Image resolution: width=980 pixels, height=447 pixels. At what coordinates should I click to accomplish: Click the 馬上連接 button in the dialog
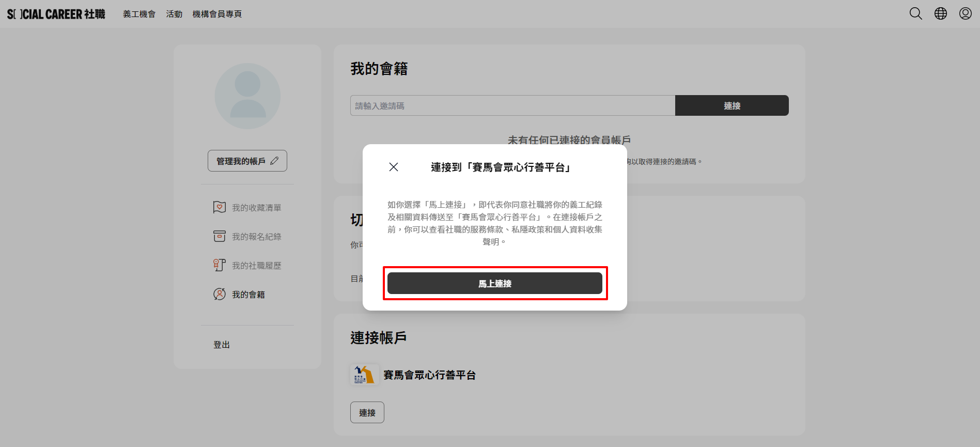pyautogui.click(x=495, y=283)
